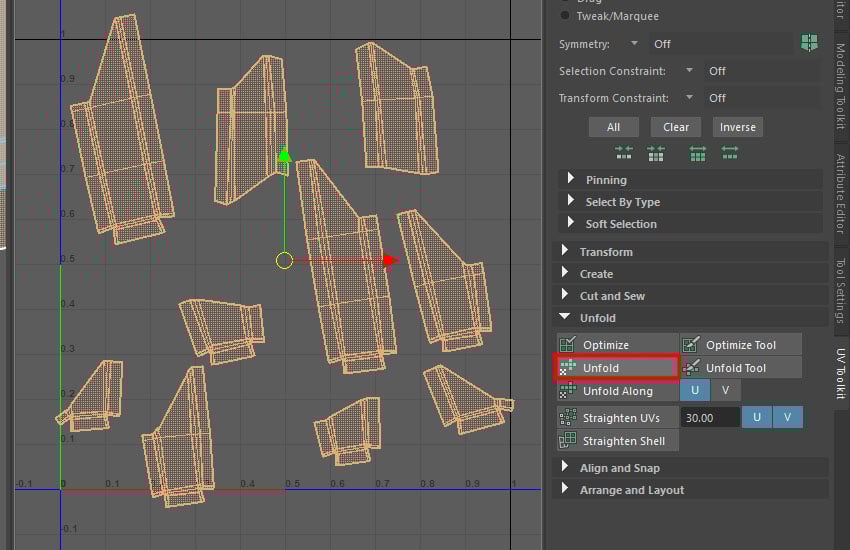Click the Unfold Along icon
Viewport: 850px width, 550px height.
pos(567,391)
